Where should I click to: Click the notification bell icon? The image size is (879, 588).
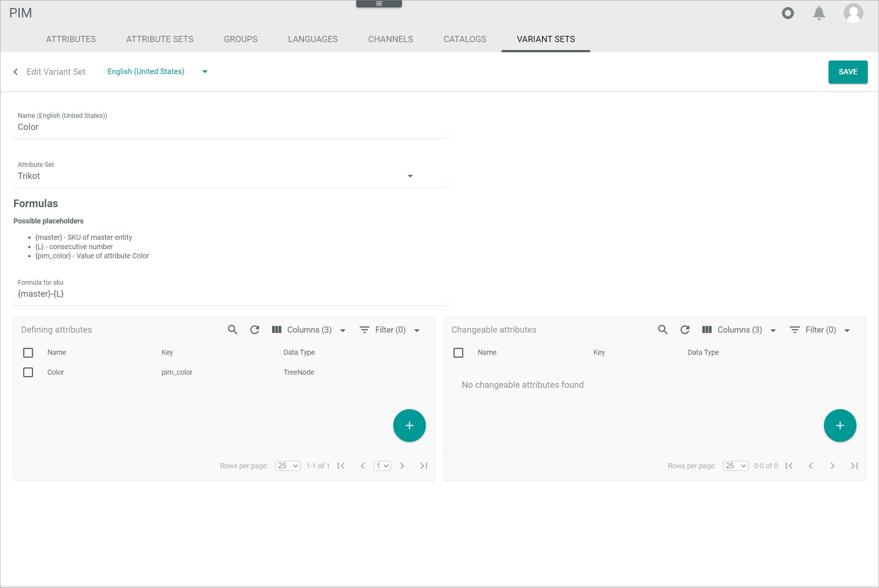point(820,12)
